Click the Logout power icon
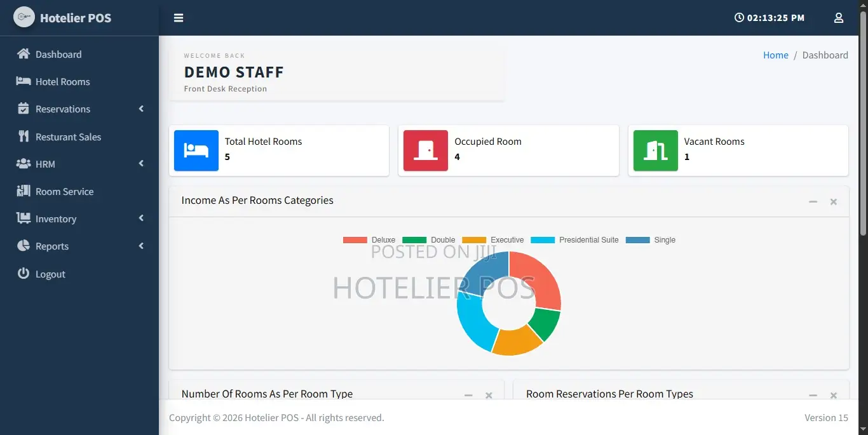868x435 pixels. (x=24, y=274)
